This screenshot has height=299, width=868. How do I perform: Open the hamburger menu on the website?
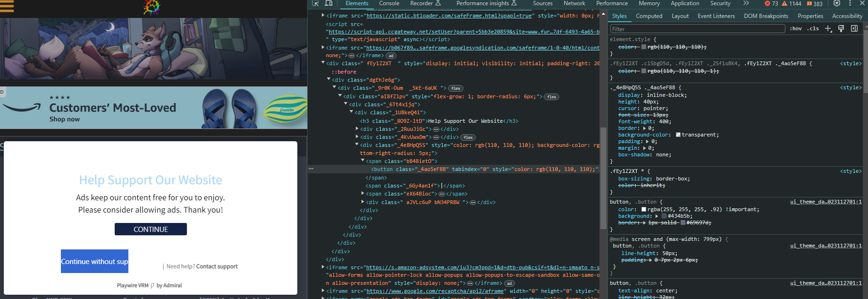point(7,6)
